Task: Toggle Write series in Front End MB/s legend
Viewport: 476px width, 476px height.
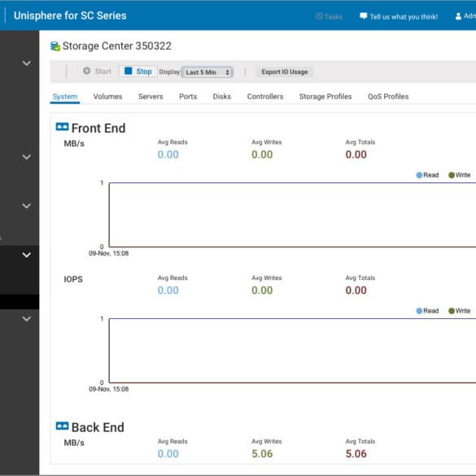Action: 459,175
